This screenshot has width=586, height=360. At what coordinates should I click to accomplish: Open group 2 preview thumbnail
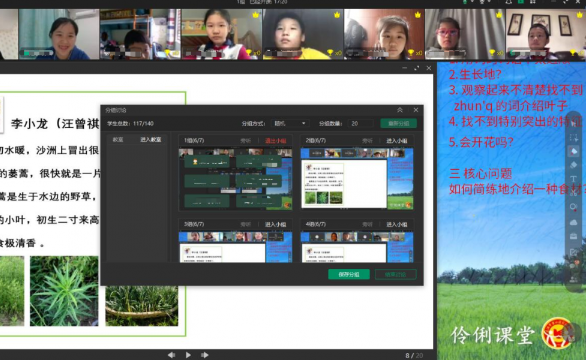tap(357, 179)
